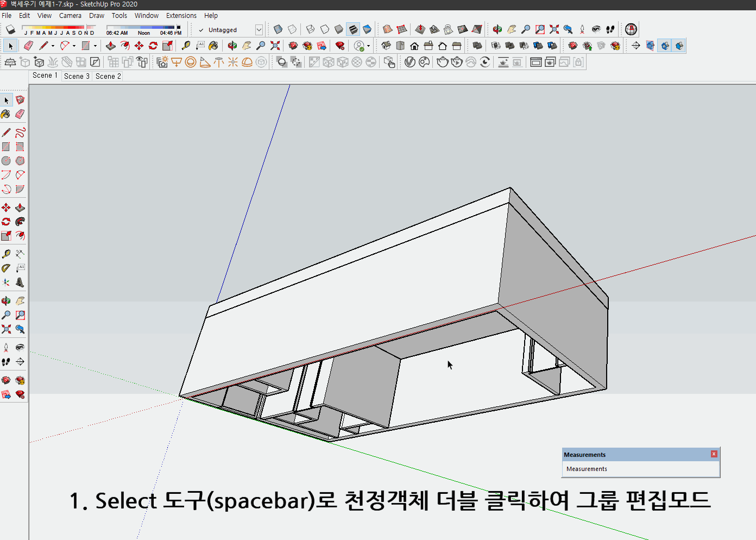Pick the Pencil line tool in top toolbar
This screenshot has height=540, width=756.
43,46
